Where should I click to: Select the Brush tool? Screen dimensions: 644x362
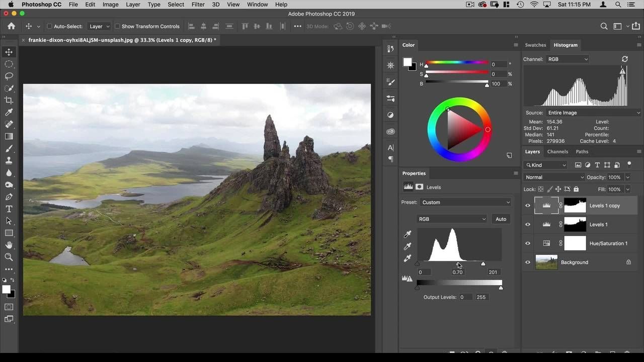(9, 149)
